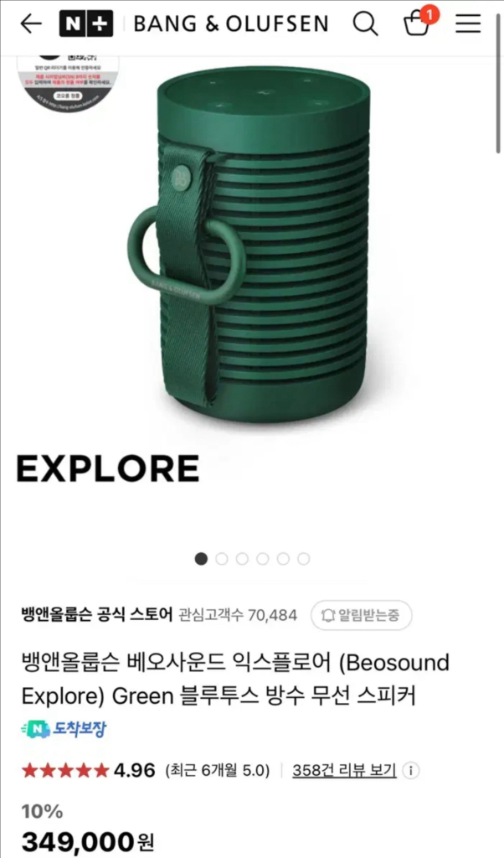Open the search magnifier icon
Screen dimensions: 504x858
click(x=365, y=23)
